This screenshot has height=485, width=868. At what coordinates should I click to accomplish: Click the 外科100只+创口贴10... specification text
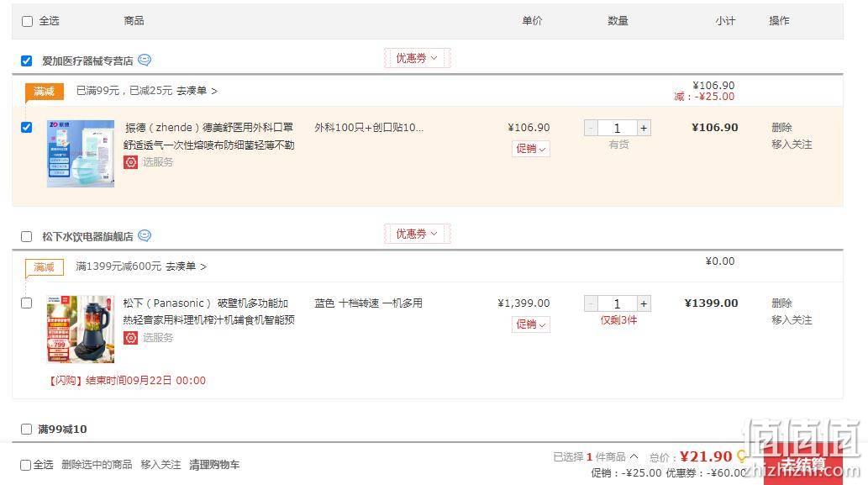coord(369,127)
